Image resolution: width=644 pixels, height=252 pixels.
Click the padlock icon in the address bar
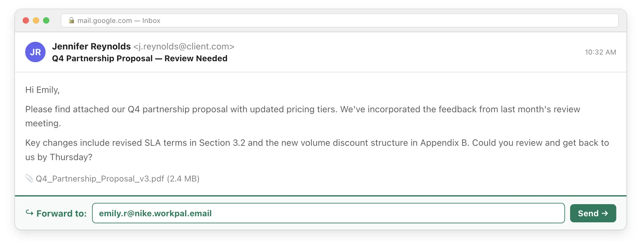click(x=71, y=20)
